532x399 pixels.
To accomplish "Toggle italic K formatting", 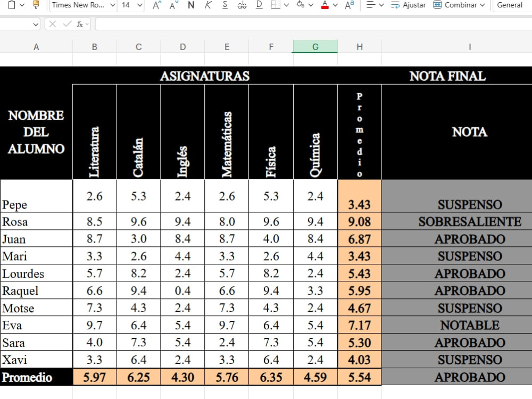I will [208, 5].
